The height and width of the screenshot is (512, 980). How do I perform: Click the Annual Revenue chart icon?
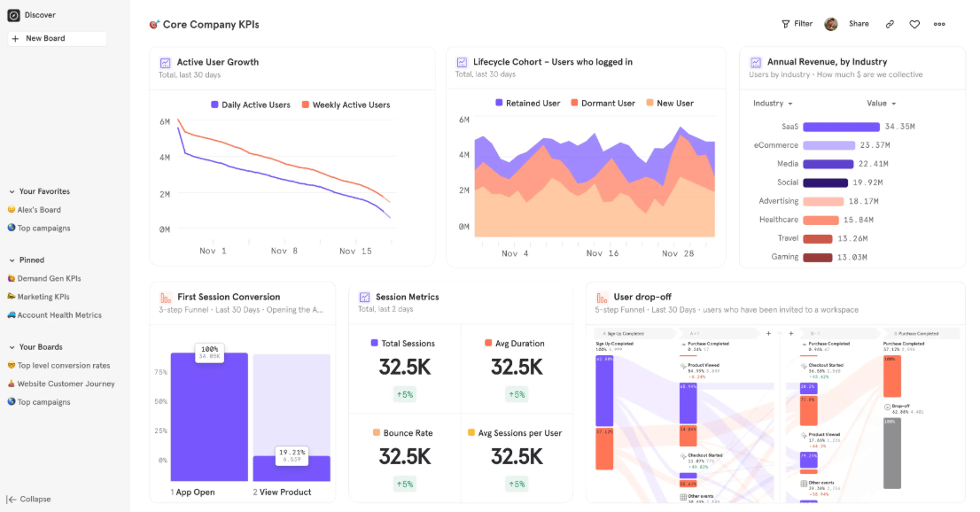pyautogui.click(x=756, y=62)
